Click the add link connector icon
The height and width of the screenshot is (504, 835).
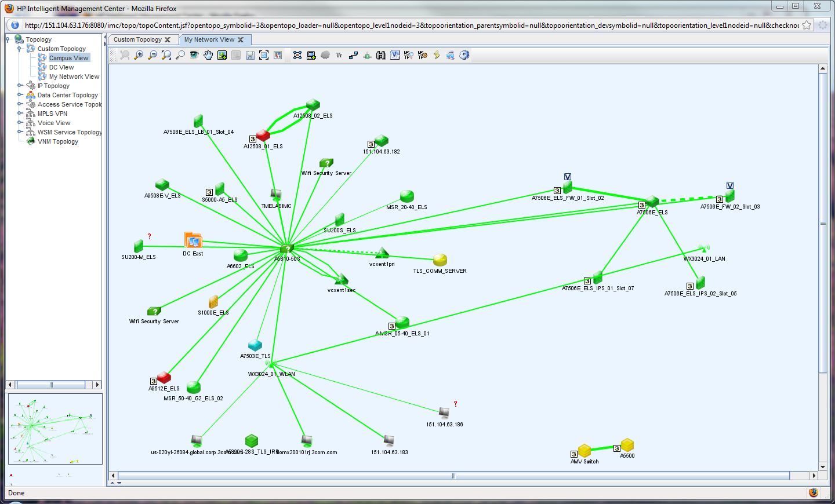click(353, 55)
